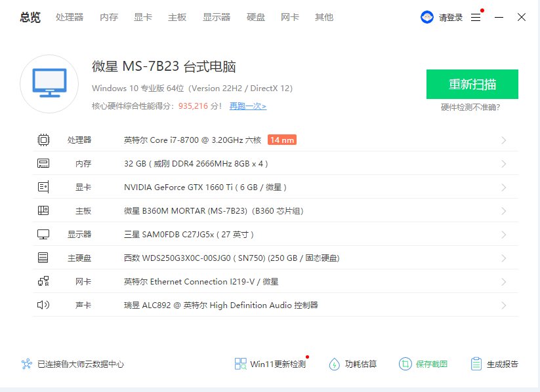Click the monitor icon beside 显示器

[43, 234]
